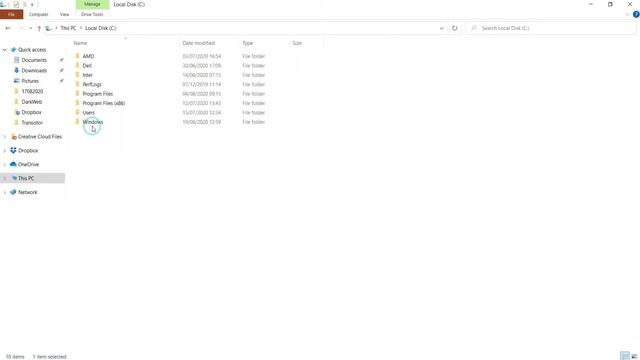The height and width of the screenshot is (360, 640).
Task: Click the Network icon in sidebar
Action: (13, 192)
